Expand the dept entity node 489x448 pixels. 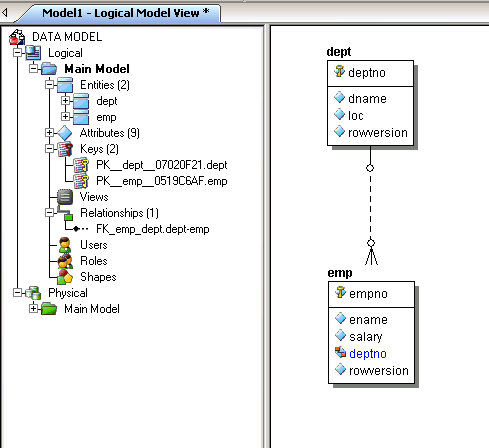[x=65, y=100]
